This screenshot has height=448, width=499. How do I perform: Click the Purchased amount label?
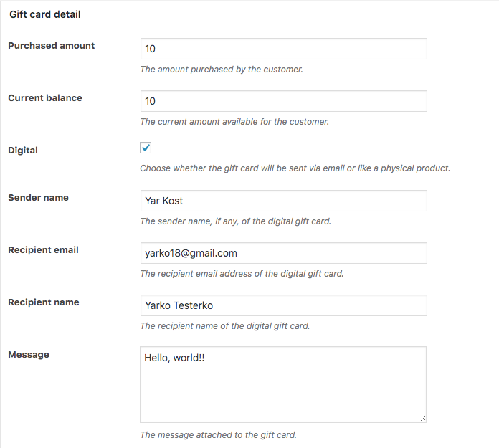coord(52,45)
